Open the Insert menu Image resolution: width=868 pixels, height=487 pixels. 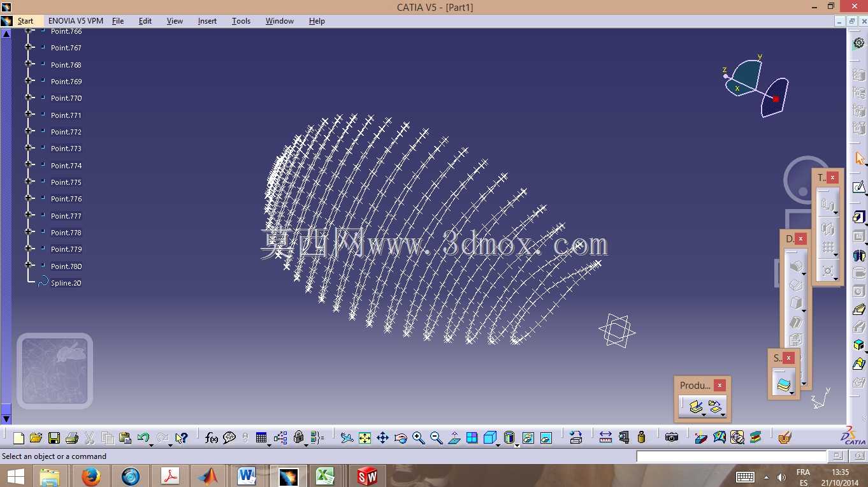(207, 21)
